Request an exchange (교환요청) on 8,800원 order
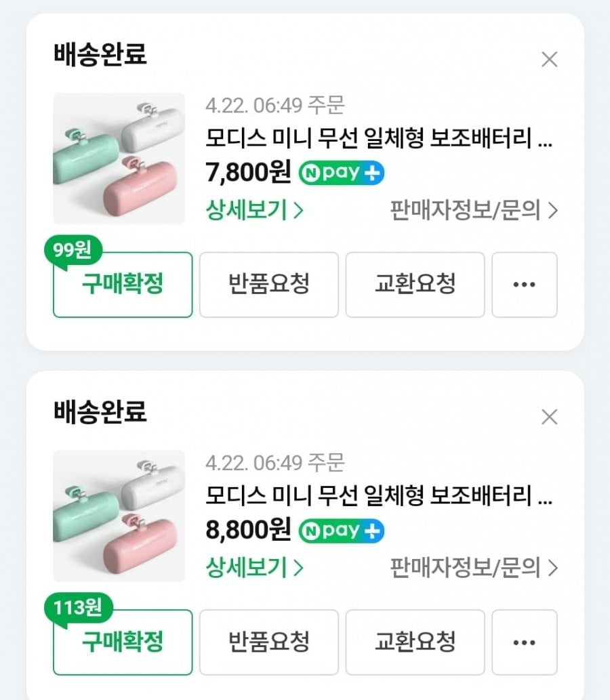The width and height of the screenshot is (610, 700). tap(415, 642)
